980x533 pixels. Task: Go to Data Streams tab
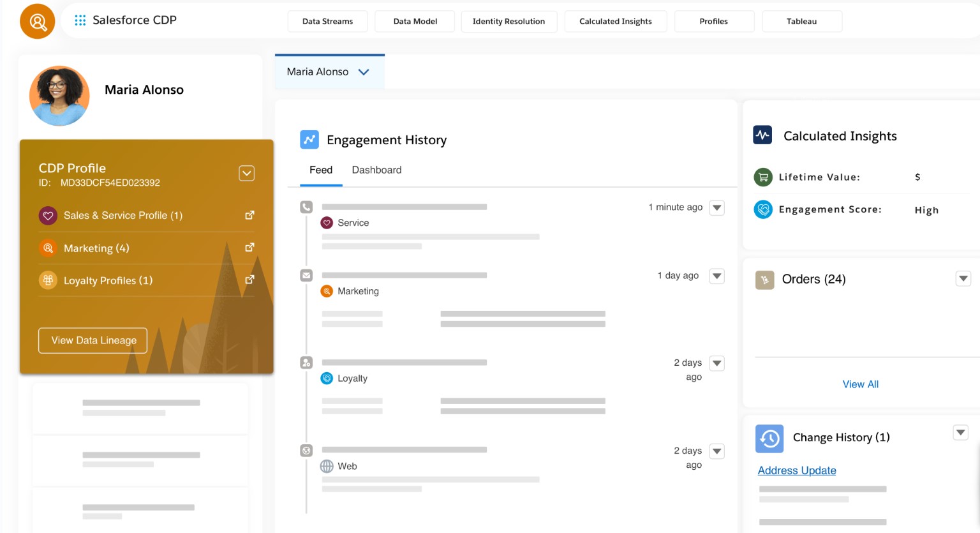[x=327, y=21]
